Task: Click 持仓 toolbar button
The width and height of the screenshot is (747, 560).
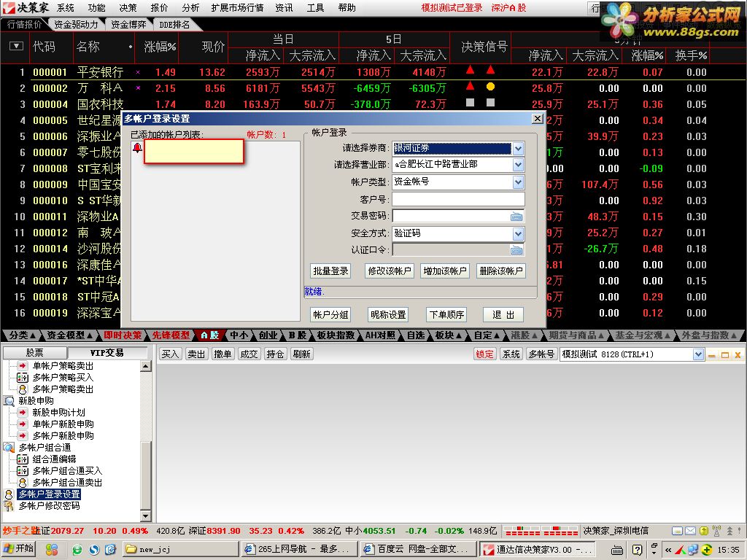Action: pos(275,354)
